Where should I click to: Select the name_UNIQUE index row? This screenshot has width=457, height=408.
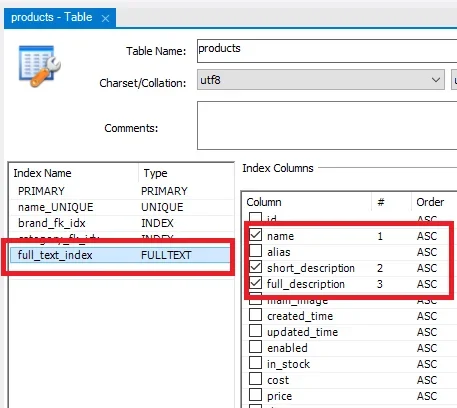122,207
